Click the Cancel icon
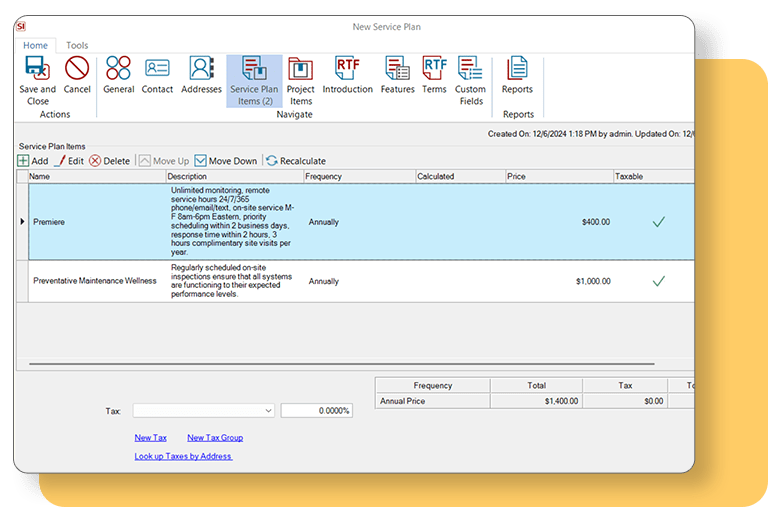 click(x=77, y=68)
